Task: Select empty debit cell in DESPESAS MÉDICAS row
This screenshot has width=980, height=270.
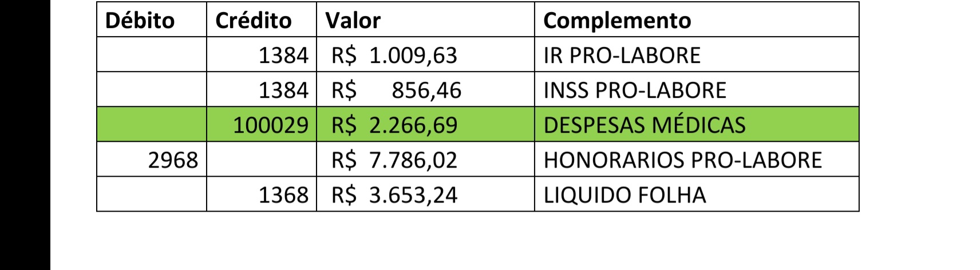Action: [x=152, y=125]
